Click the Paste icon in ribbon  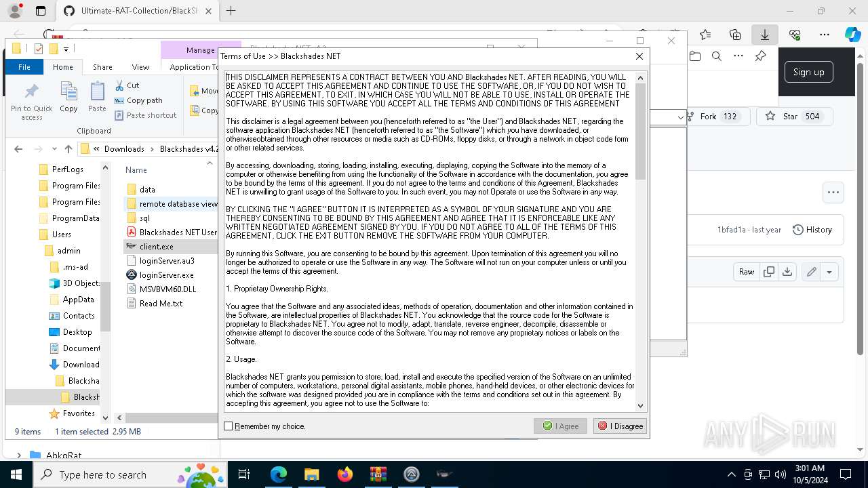(97, 97)
